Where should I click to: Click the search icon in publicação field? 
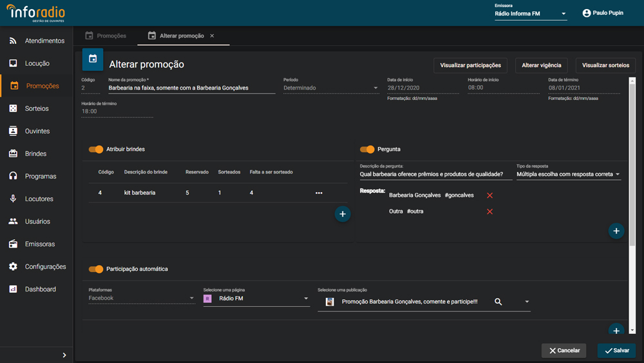pos(498,302)
